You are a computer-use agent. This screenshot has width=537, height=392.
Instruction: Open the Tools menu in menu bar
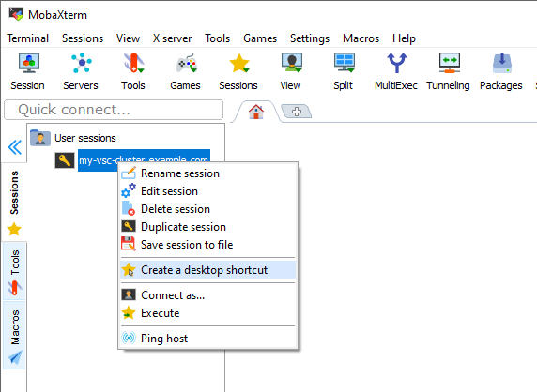click(x=218, y=38)
